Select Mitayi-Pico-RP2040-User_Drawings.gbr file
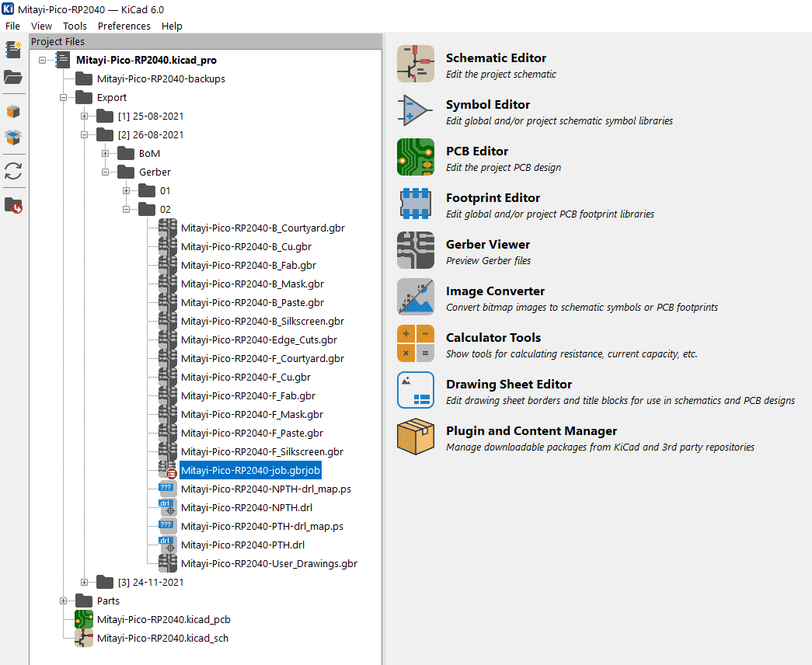This screenshot has height=665, width=812. (x=270, y=563)
